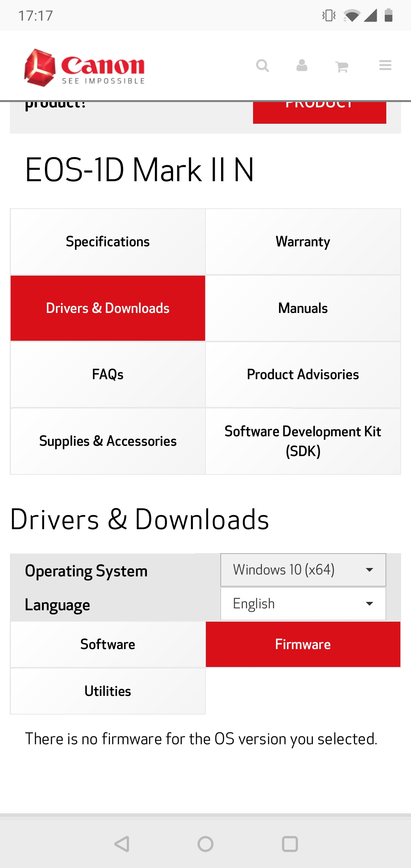The image size is (411, 868).
Task: Click the red PRODUCT button
Action: pos(319,110)
